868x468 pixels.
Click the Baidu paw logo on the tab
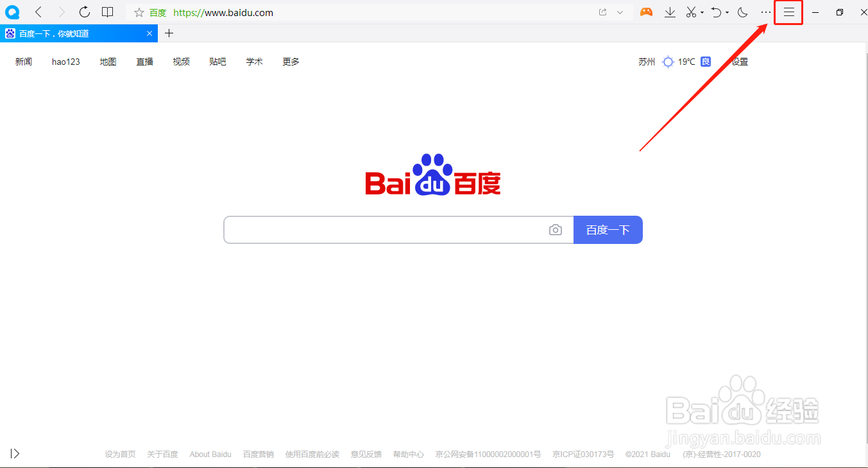pos(9,33)
